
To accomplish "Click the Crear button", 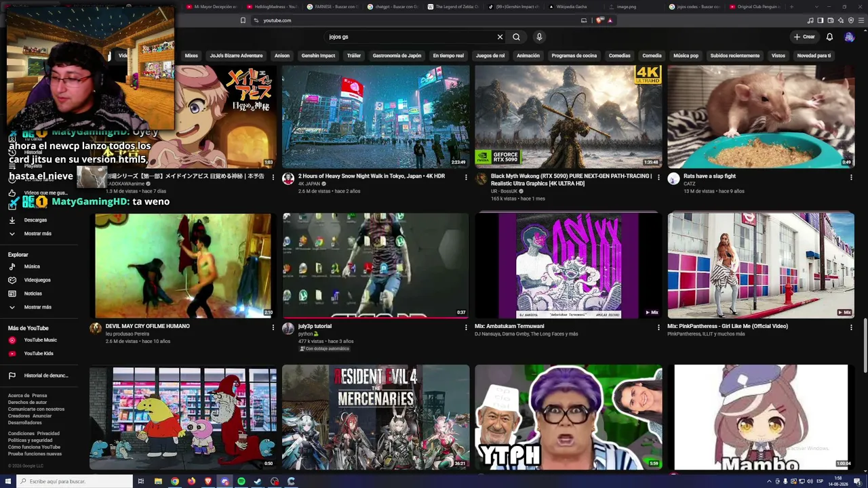I will (x=804, y=37).
